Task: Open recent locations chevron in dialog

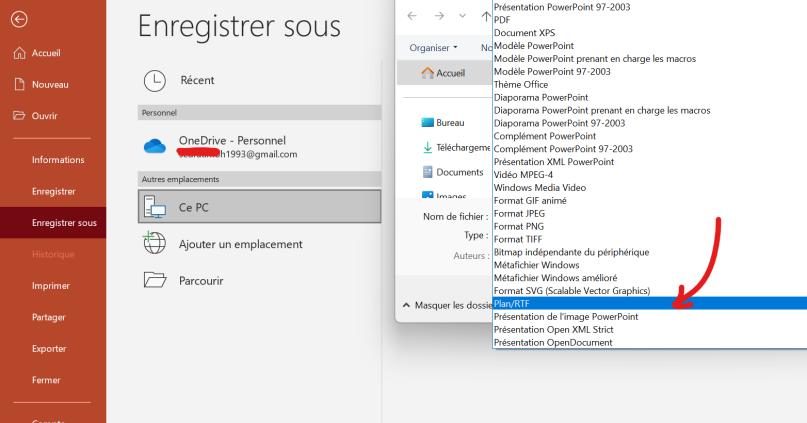Action: pyautogui.click(x=462, y=16)
